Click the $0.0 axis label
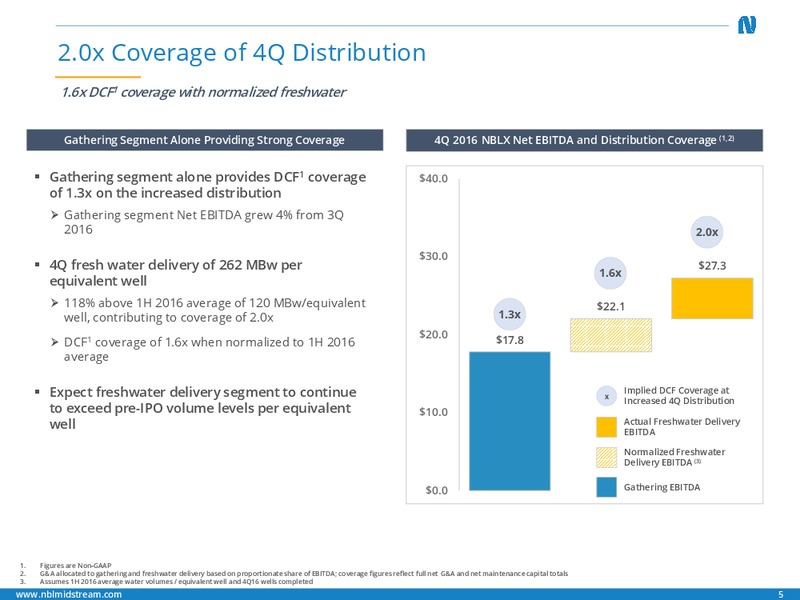The width and height of the screenshot is (800, 600). click(437, 490)
